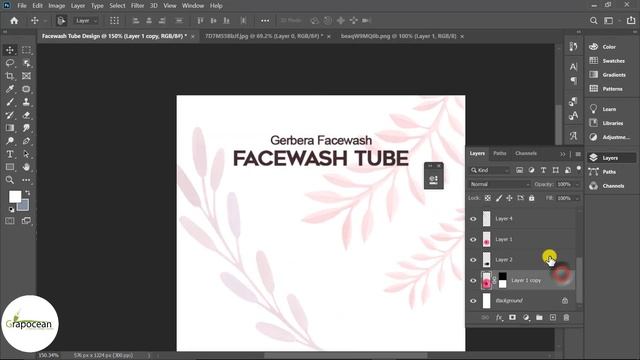The width and height of the screenshot is (640, 360).
Task: Add a layer mask icon in Layers panel
Action: tap(512, 318)
